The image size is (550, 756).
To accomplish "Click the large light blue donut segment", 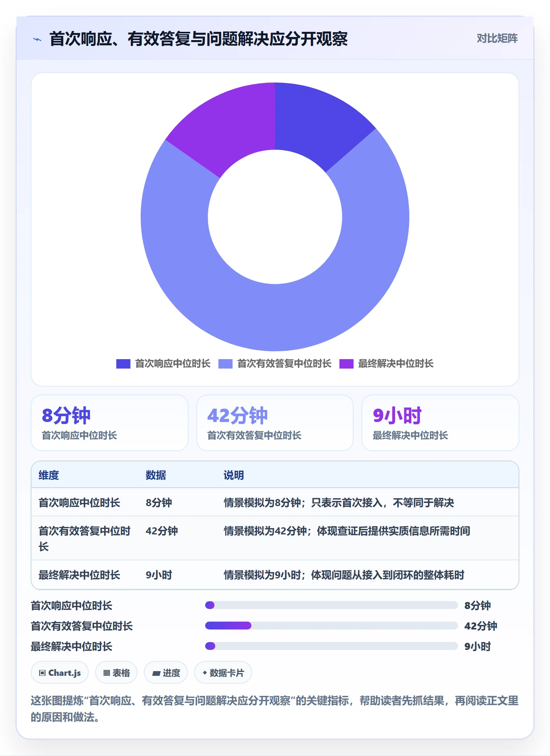I will (x=275, y=318).
